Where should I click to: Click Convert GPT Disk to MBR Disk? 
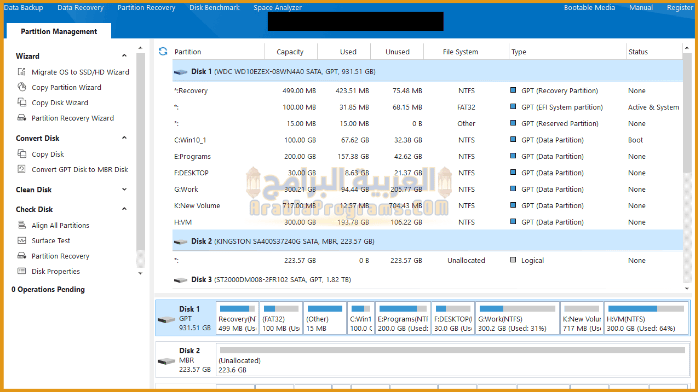(80, 169)
